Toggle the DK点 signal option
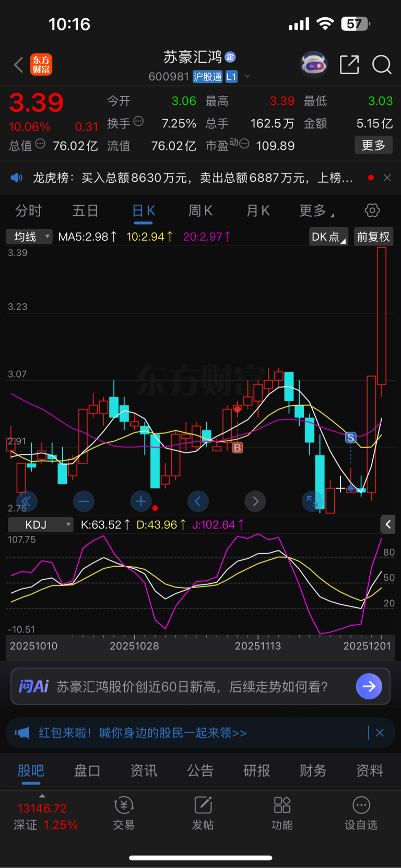Viewport: 401px width, 868px height. pos(328,237)
